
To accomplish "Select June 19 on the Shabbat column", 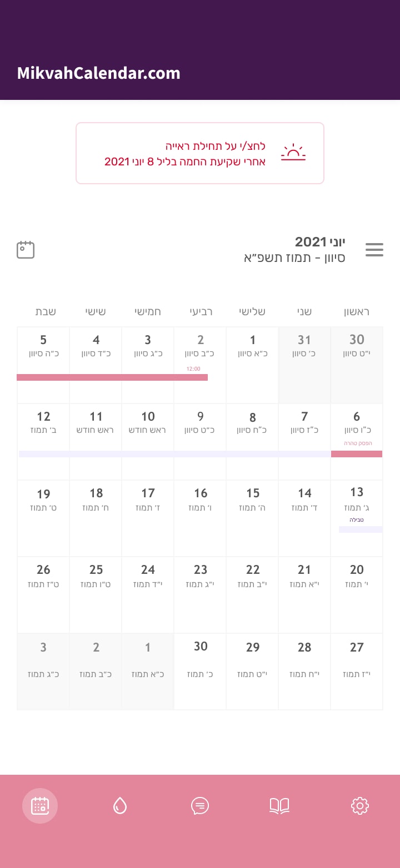I will click(43, 511).
